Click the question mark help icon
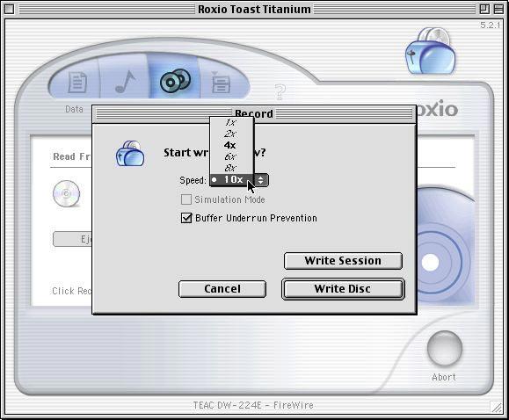Screen dimensions: 509x420 [280, 92]
